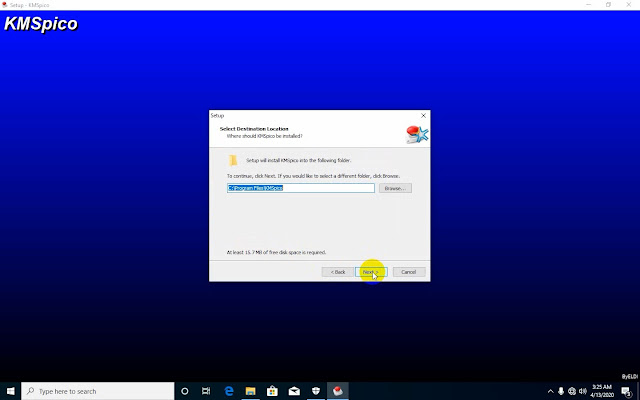
Task: Open Task View on the taskbar
Action: tap(206, 391)
